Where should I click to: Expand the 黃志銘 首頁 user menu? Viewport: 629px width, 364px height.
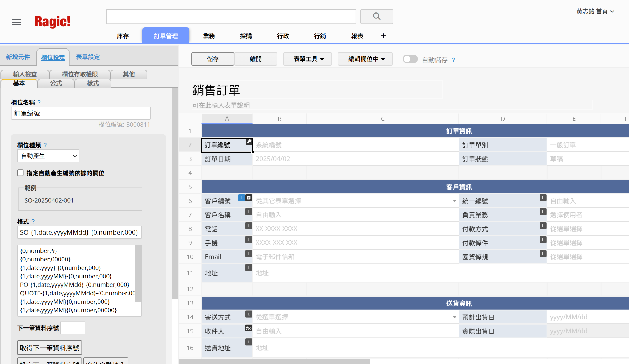[x=596, y=11]
